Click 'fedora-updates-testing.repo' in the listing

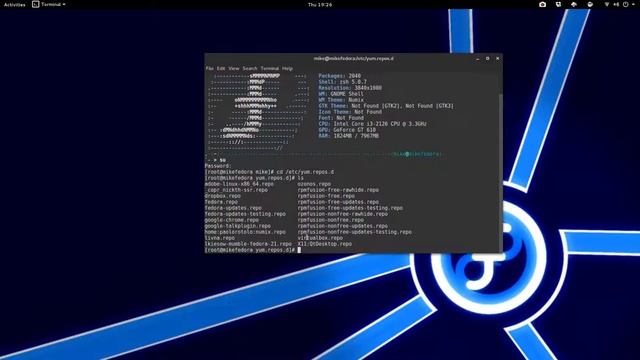(x=245, y=214)
